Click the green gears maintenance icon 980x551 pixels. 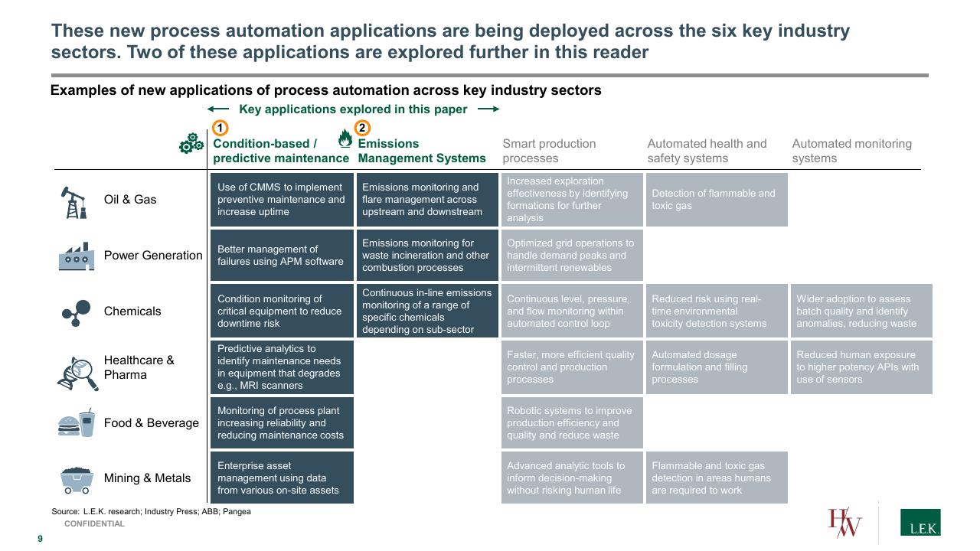coord(191,143)
